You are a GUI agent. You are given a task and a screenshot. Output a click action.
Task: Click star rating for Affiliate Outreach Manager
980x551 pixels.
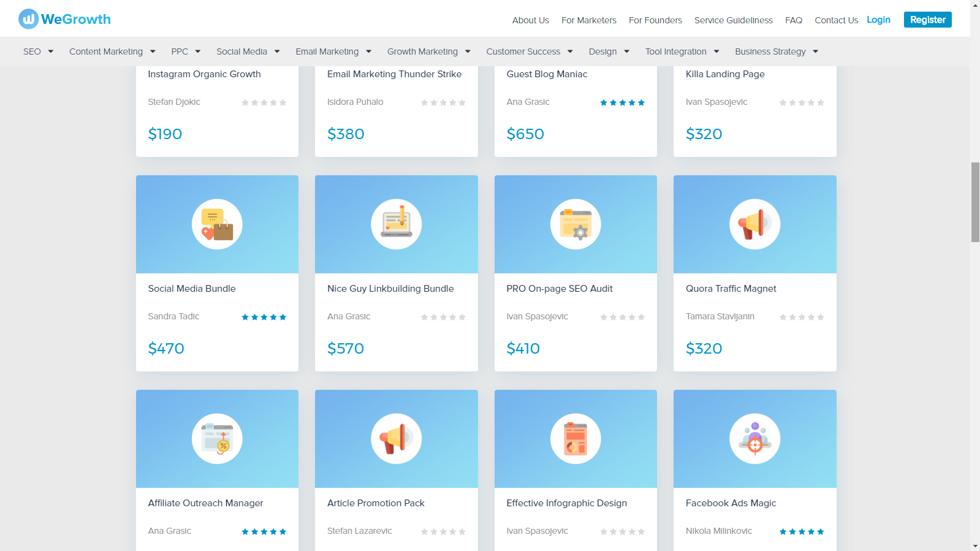coord(264,531)
